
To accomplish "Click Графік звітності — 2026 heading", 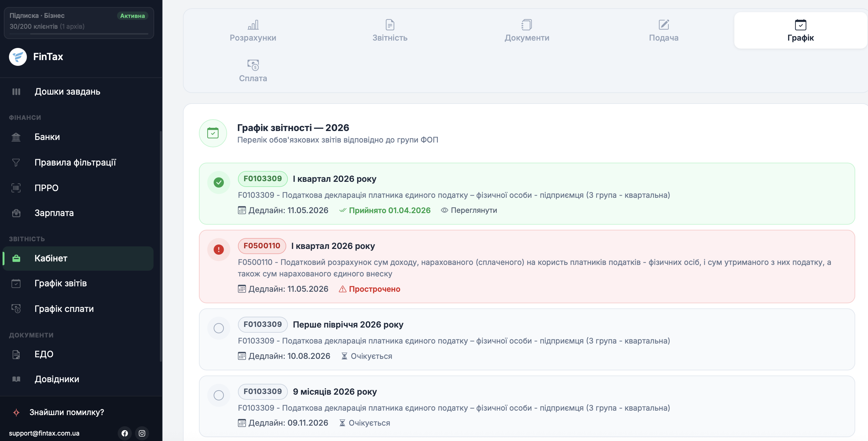I will (293, 128).
